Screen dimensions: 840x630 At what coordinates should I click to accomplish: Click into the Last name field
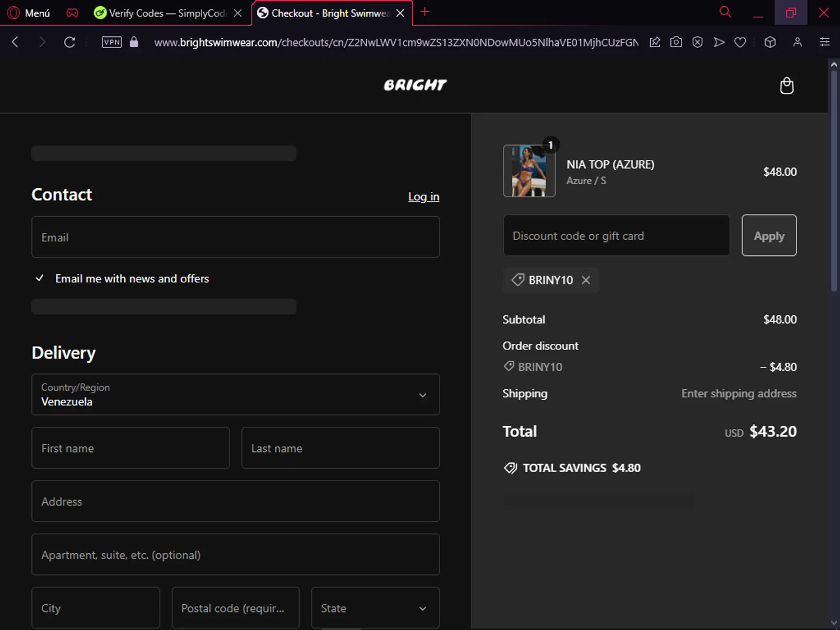tap(340, 448)
